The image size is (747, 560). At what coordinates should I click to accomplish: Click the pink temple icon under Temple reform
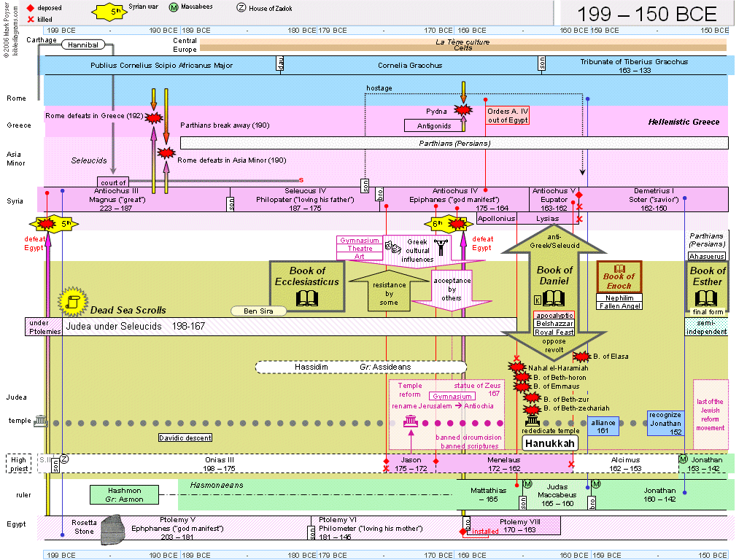tap(411, 421)
